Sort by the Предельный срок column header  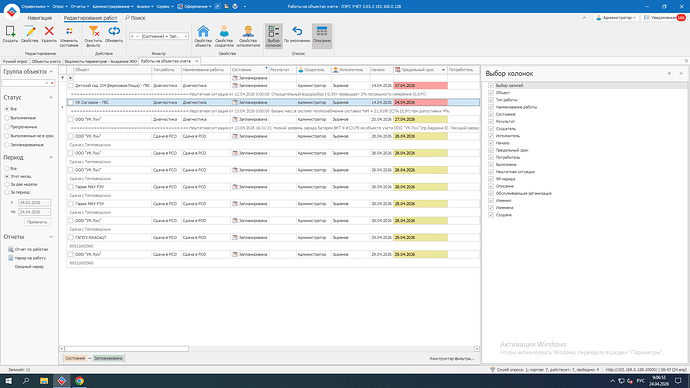point(420,70)
